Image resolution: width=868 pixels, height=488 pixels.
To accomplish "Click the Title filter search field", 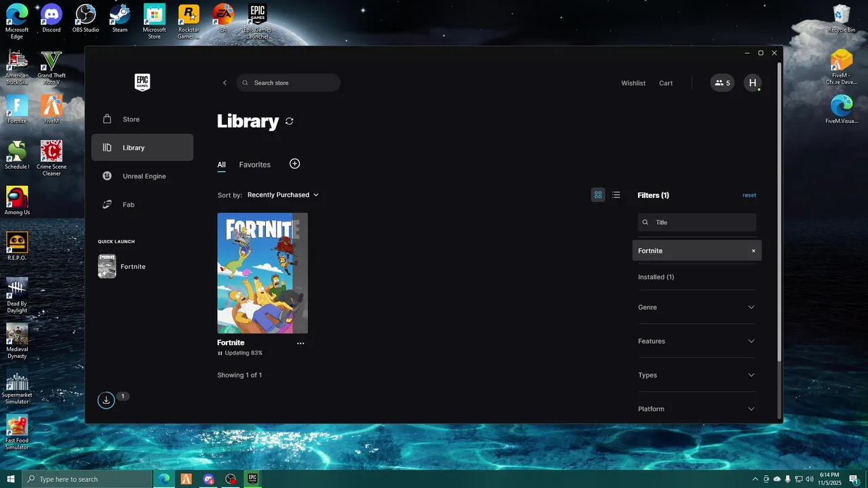I will [696, 222].
